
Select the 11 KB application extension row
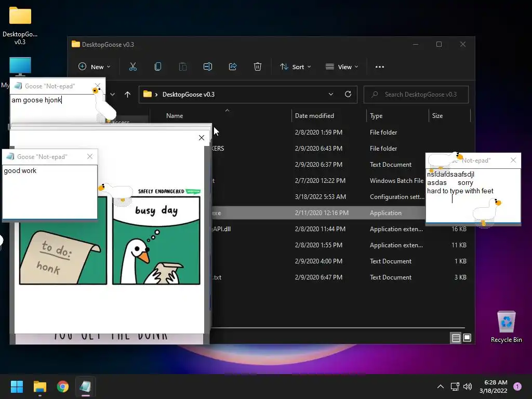(341, 245)
